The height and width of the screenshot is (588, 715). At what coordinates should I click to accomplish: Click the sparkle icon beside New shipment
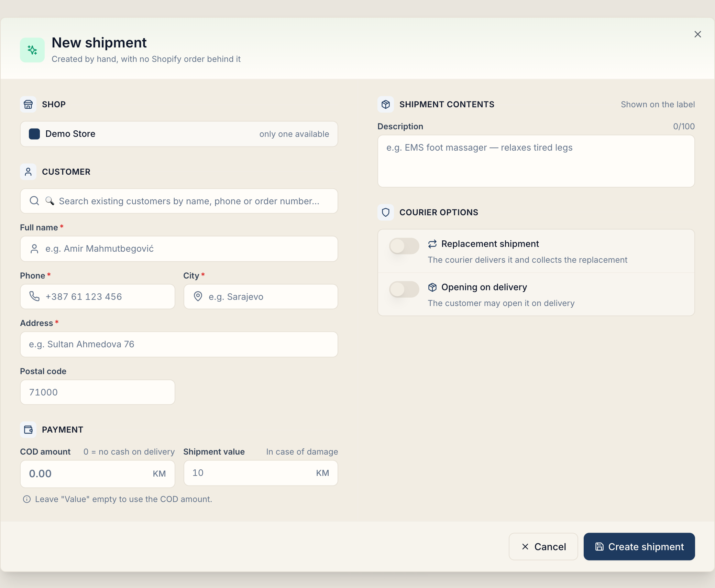point(32,50)
